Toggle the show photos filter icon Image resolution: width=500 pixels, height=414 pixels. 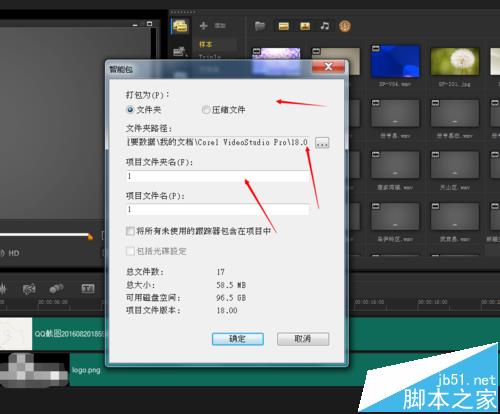[x=305, y=26]
